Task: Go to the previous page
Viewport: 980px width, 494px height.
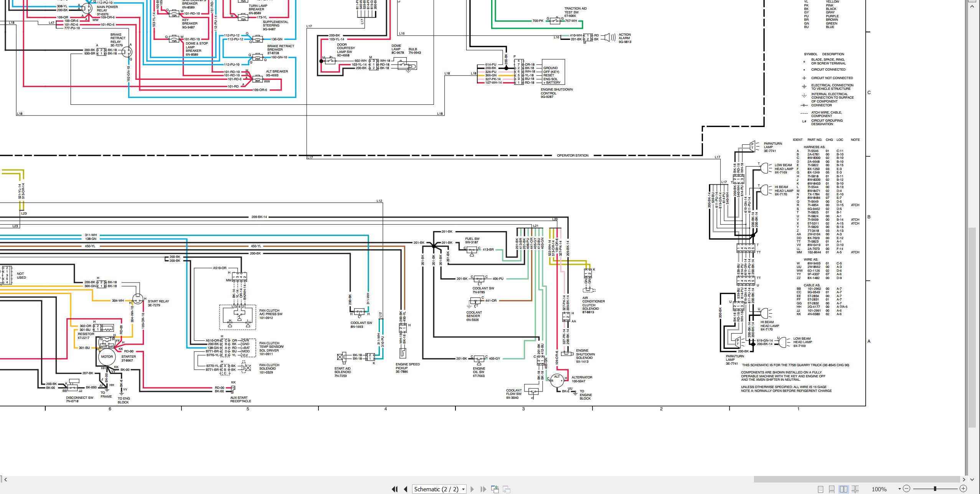Action: click(406, 489)
